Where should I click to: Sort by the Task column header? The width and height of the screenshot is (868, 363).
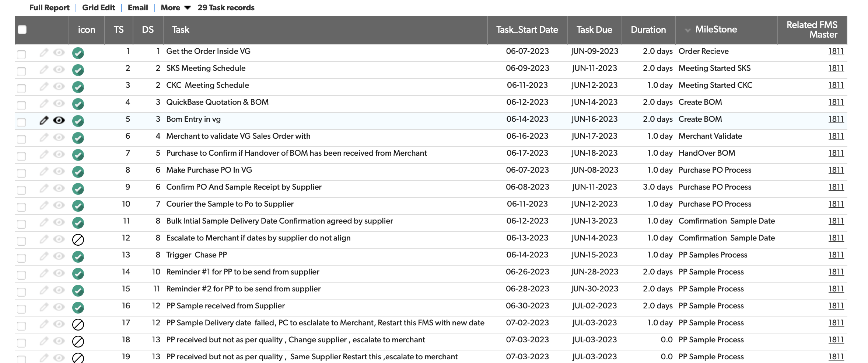tap(181, 30)
